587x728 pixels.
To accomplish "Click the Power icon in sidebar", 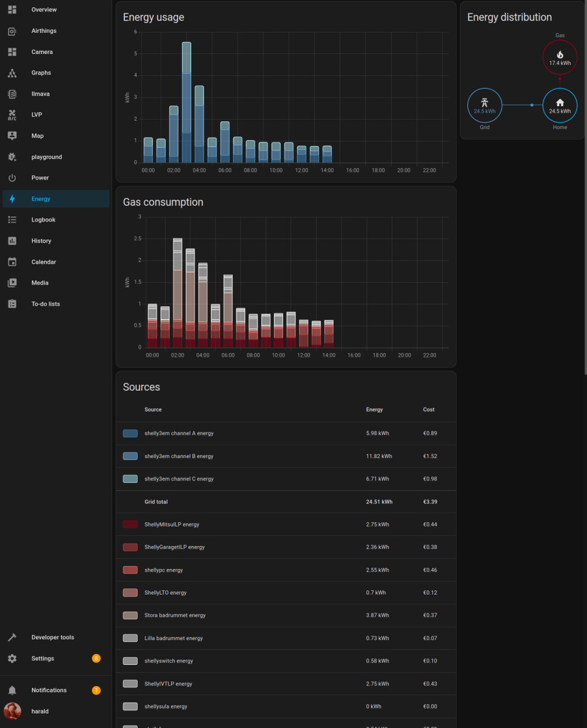I will 12,178.
